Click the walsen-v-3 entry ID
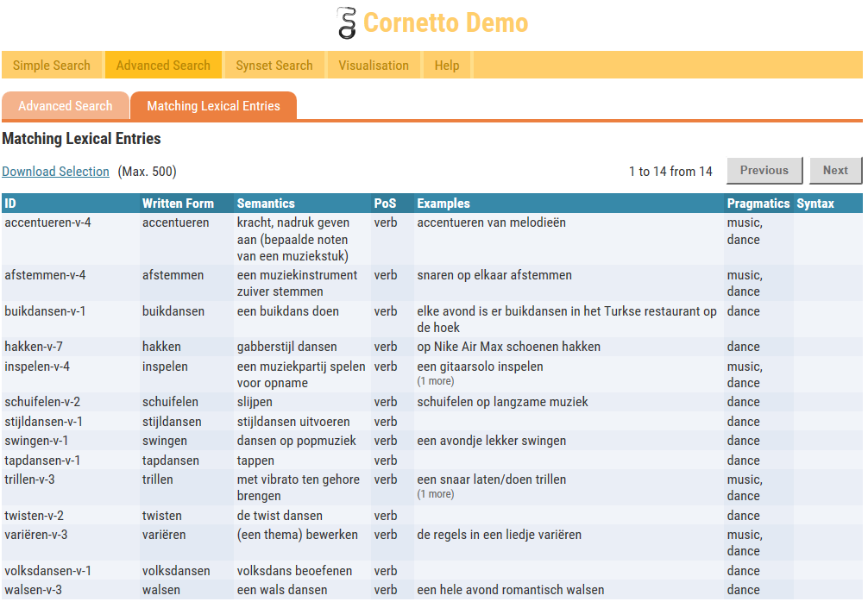 click(33, 590)
